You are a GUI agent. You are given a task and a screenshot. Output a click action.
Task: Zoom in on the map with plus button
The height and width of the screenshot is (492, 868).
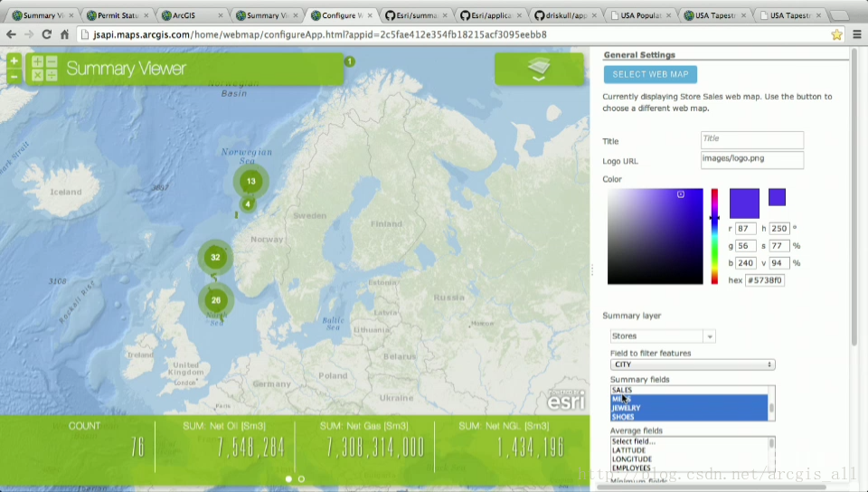click(14, 61)
